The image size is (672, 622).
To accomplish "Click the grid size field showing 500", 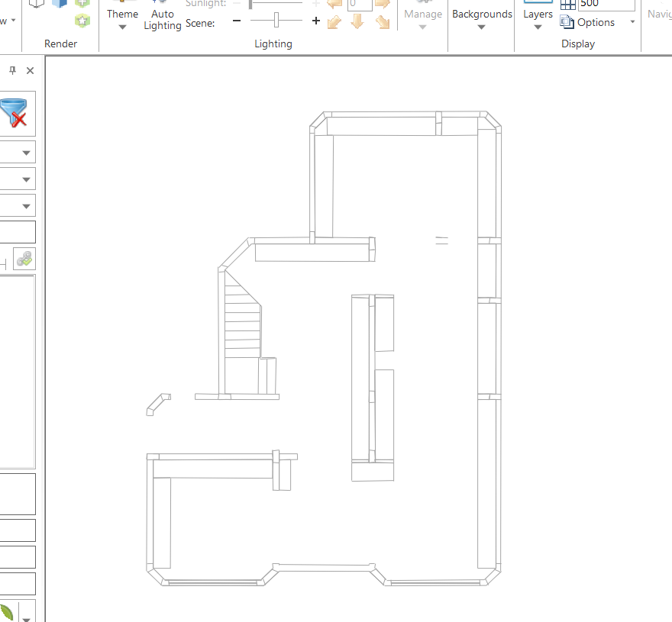I will click(606, 5).
